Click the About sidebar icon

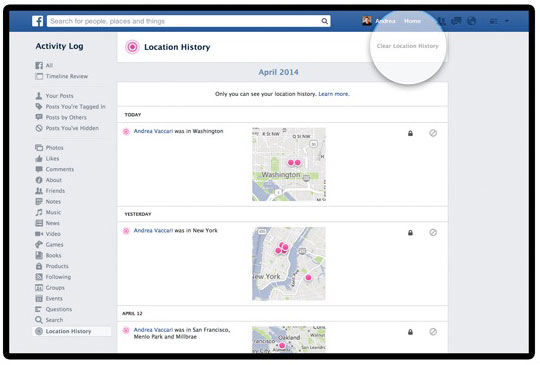[x=39, y=180]
